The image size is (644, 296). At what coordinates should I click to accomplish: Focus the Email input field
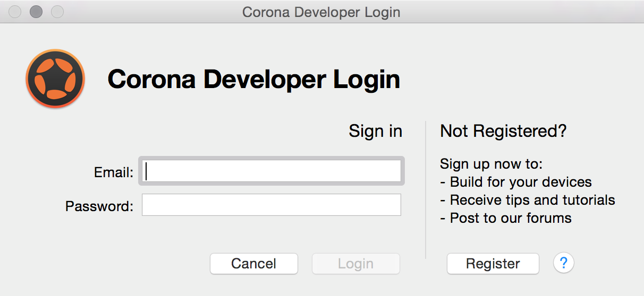pyautogui.click(x=272, y=171)
